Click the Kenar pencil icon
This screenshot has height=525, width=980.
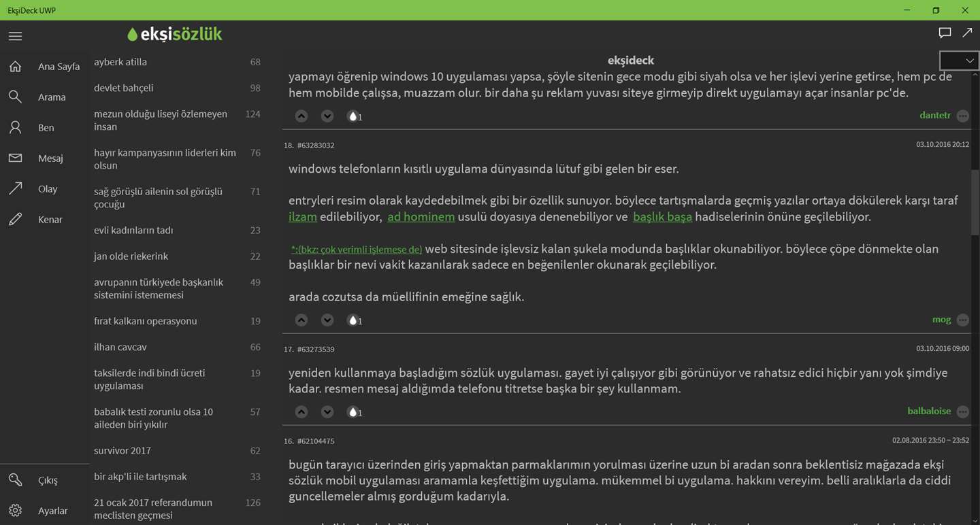(x=15, y=219)
